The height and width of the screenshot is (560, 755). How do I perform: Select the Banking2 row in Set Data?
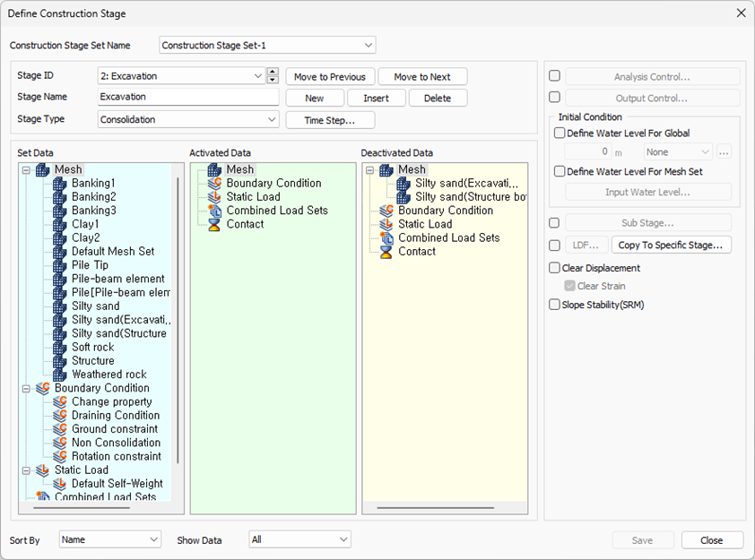point(94,197)
